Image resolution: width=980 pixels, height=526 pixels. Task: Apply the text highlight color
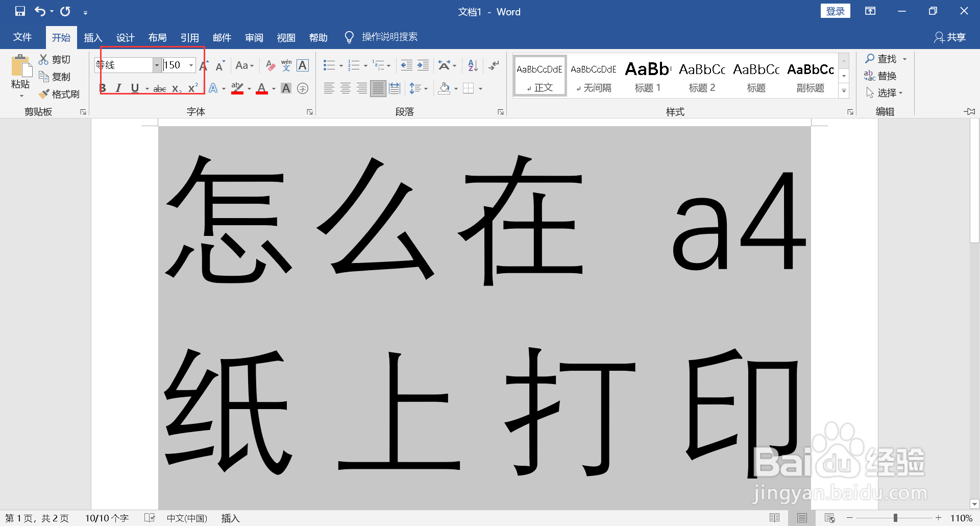(237, 88)
